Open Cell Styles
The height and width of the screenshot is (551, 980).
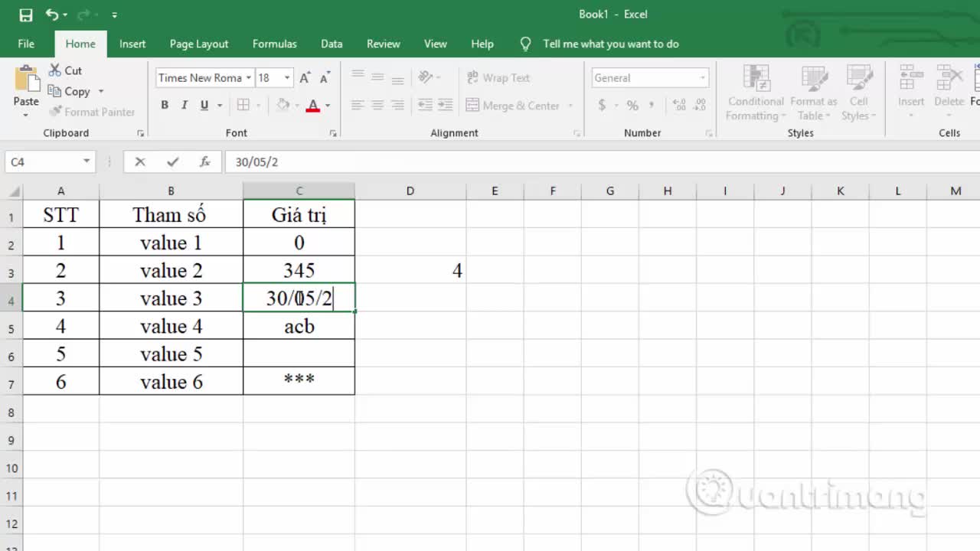click(858, 93)
